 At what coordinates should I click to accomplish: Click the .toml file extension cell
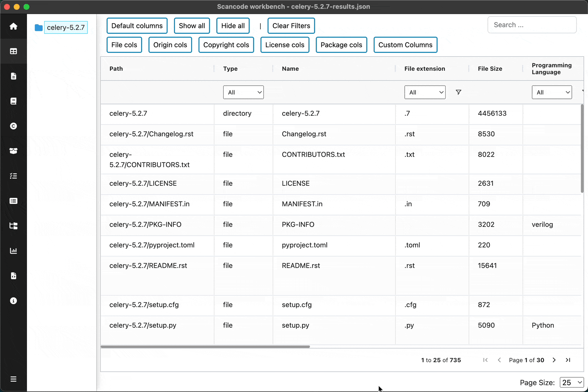coord(432,245)
